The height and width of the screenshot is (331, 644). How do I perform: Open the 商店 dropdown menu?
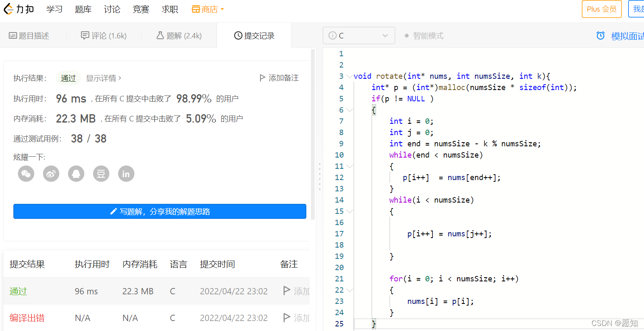208,9
